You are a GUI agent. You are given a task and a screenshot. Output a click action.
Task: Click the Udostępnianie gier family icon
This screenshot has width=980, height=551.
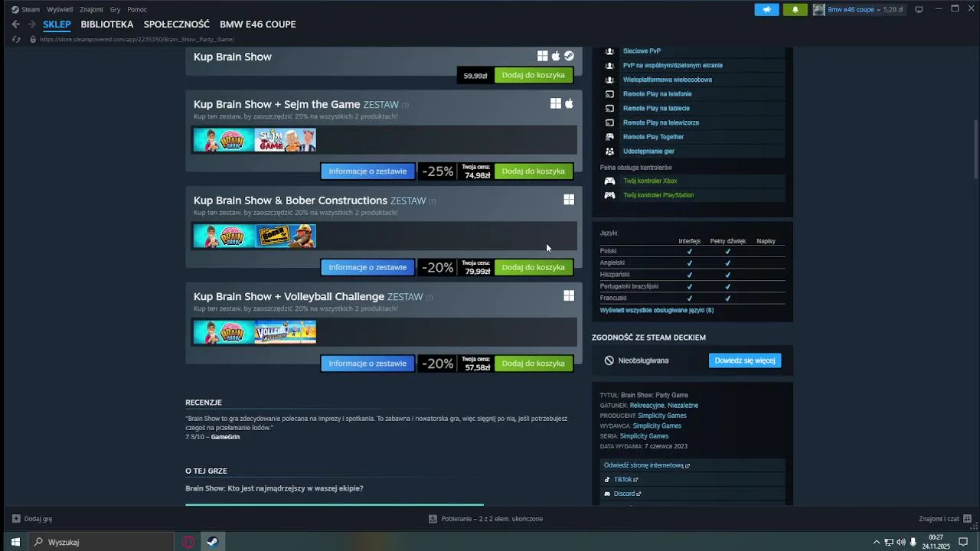click(x=609, y=152)
